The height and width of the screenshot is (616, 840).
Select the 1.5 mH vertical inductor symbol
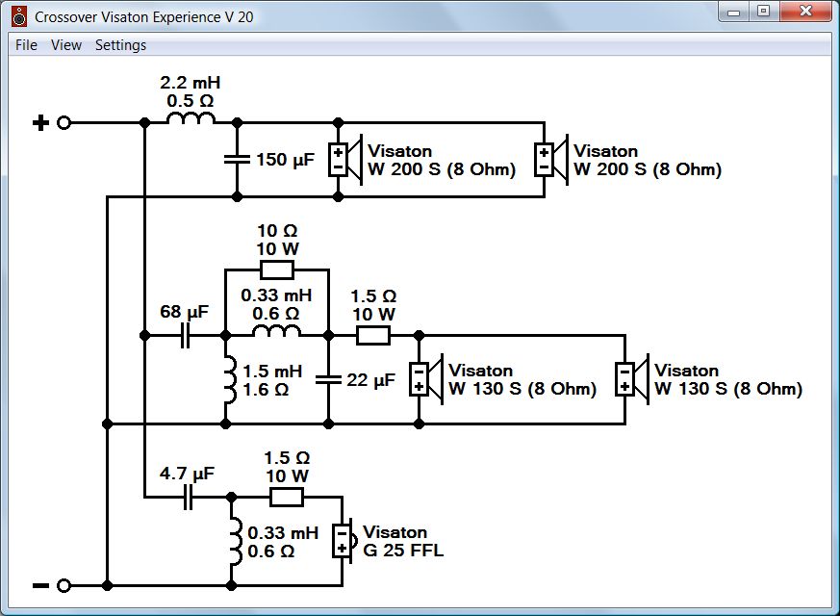230,380
